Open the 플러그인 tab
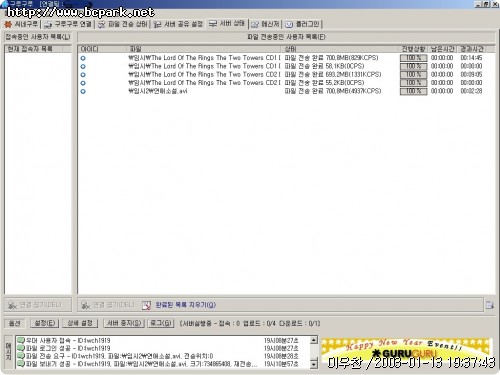Screen dimensions: 500x375 [x=303, y=24]
